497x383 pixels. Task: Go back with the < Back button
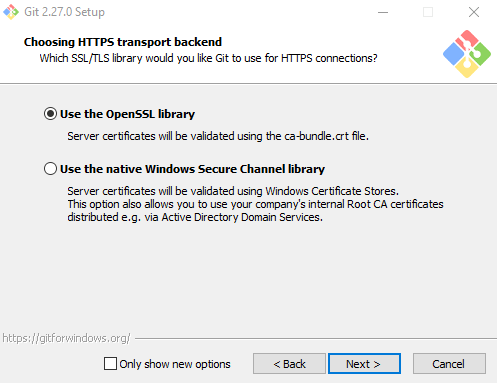[289, 364]
